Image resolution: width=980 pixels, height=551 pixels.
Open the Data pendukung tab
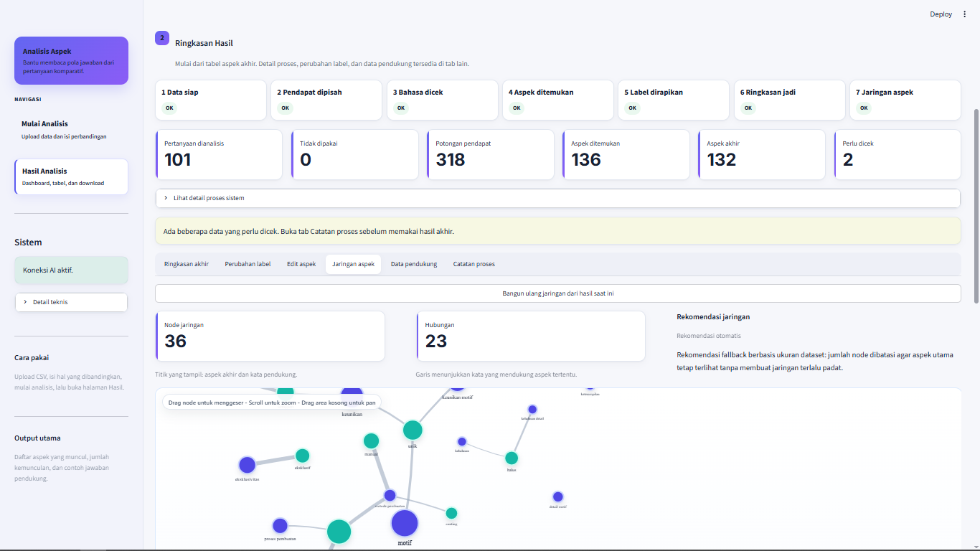[414, 264]
